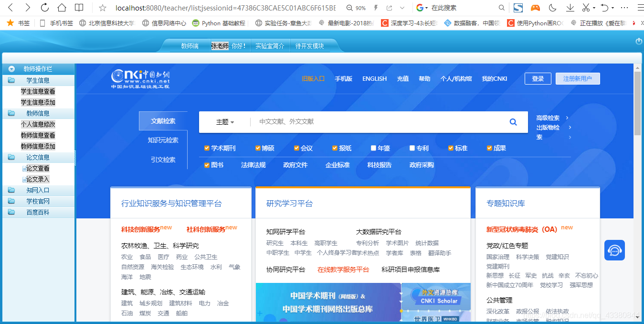Open the downloads arrow icon
This screenshot has height=324, width=644.
570,8
